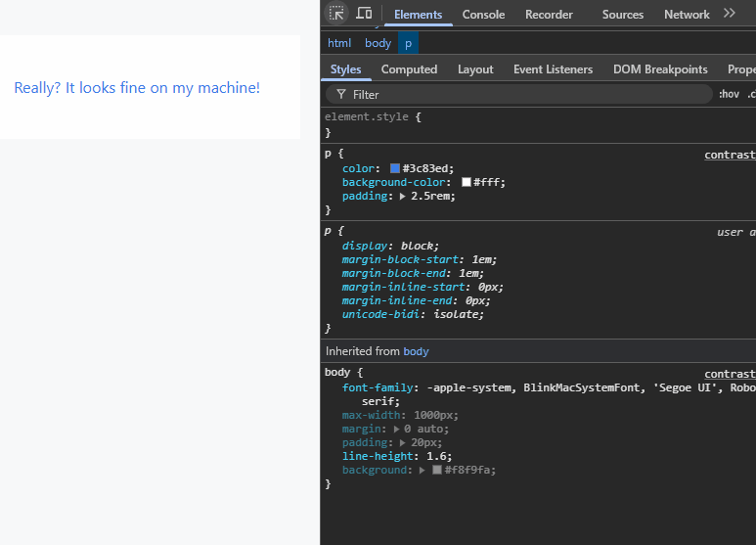The height and width of the screenshot is (545, 756).
Task: Switch to the Computed sub-tab
Action: [x=410, y=69]
